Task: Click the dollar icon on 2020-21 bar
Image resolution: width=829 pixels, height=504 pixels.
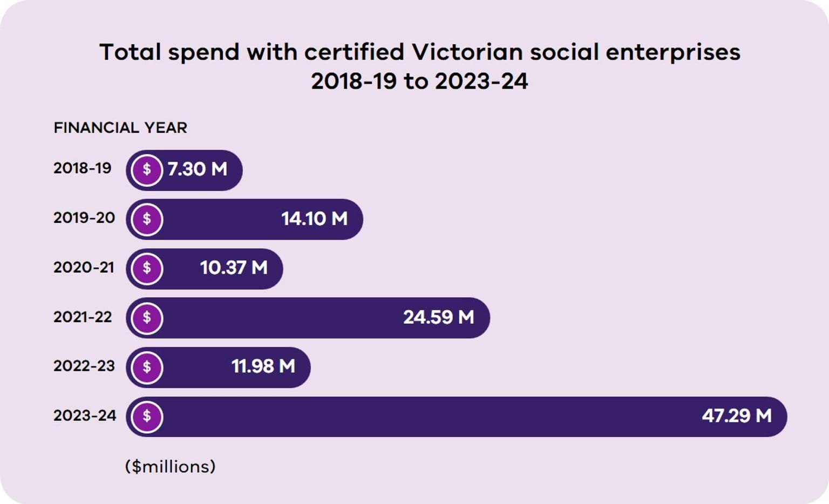Action: tap(147, 269)
